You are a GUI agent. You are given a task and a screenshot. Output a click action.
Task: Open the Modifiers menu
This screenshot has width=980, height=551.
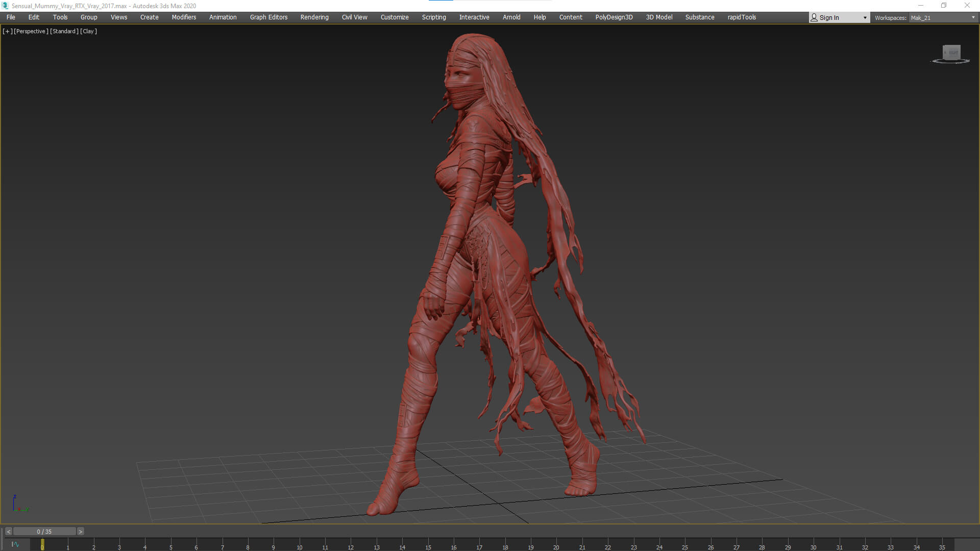pos(184,17)
